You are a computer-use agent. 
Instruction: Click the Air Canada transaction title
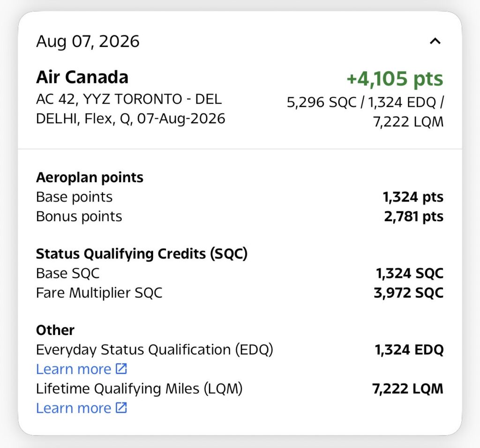click(x=82, y=77)
